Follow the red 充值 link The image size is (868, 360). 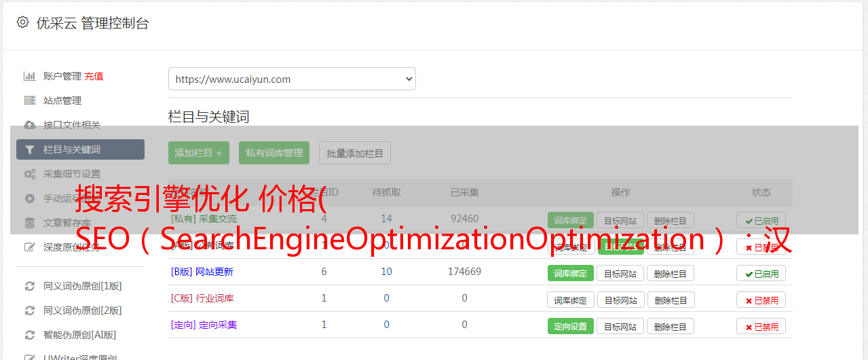click(x=94, y=76)
